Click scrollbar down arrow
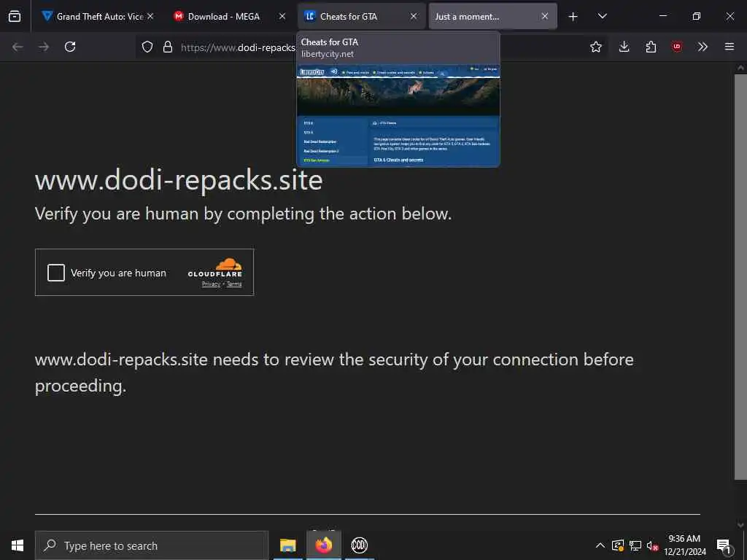This screenshot has height=560, width=747. coord(740,525)
